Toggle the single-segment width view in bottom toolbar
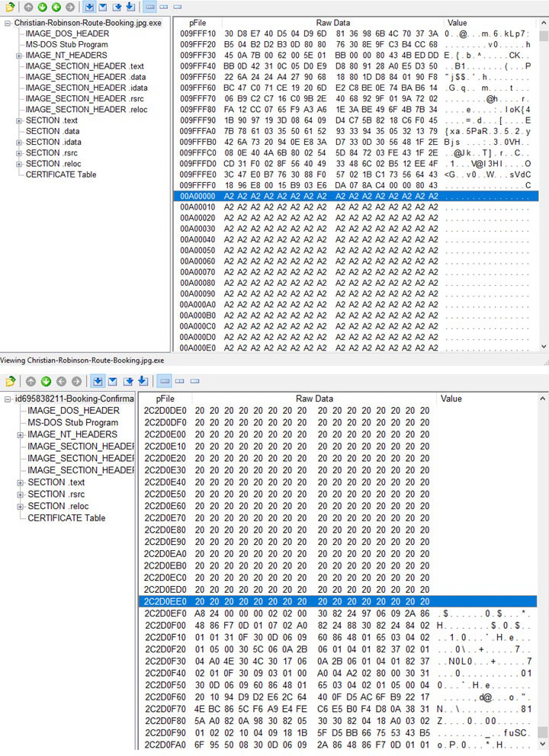 tap(194, 381)
